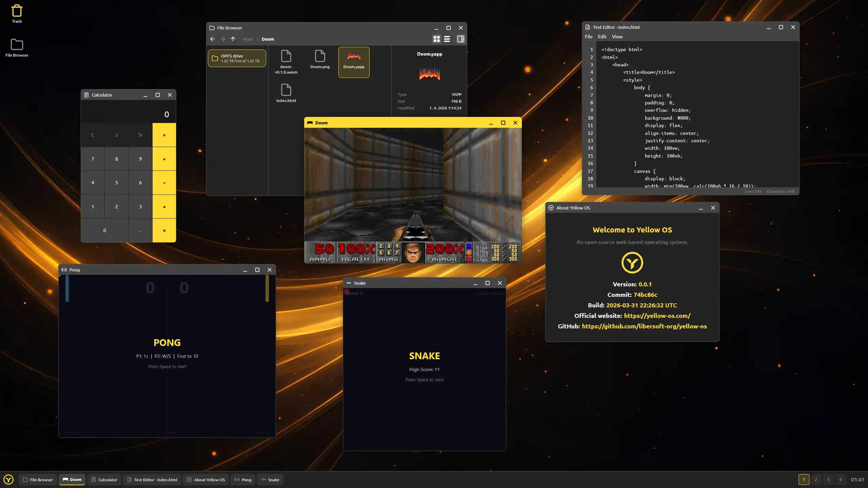Switch File Browser to list view
The width and height of the screenshot is (868, 488).
(447, 39)
